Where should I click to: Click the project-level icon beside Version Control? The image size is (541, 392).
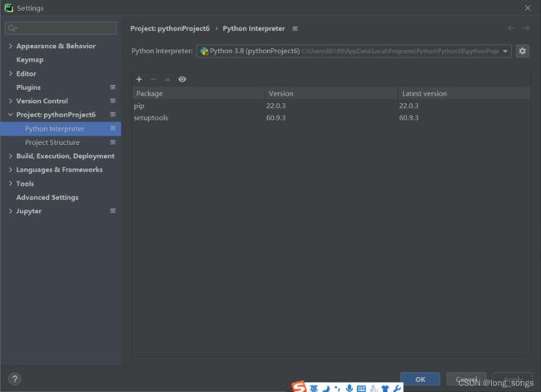(x=113, y=101)
